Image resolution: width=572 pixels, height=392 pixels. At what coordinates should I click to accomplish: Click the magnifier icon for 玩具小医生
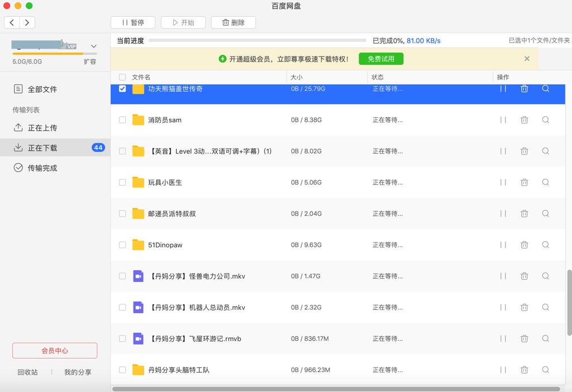tap(545, 183)
